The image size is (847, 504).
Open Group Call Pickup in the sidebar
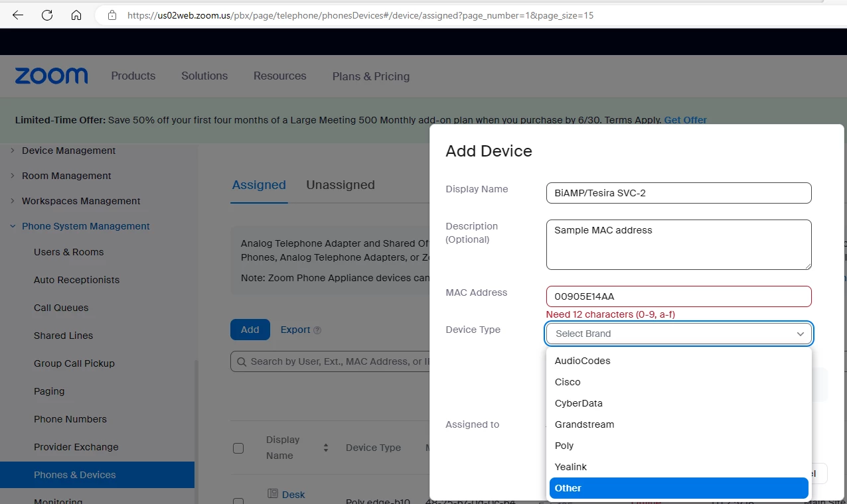click(x=74, y=363)
